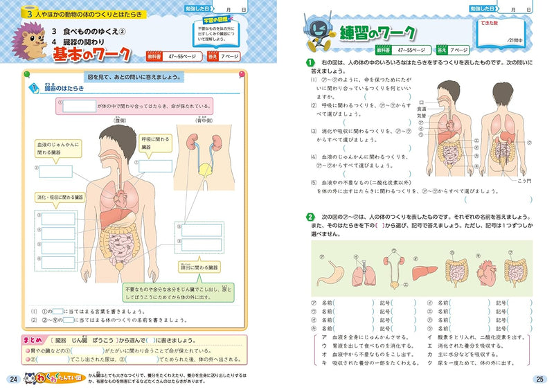Click the 学習の目標 open book graphic
Image resolution: width=554 pixels, height=392 pixels.
coord(216,33)
